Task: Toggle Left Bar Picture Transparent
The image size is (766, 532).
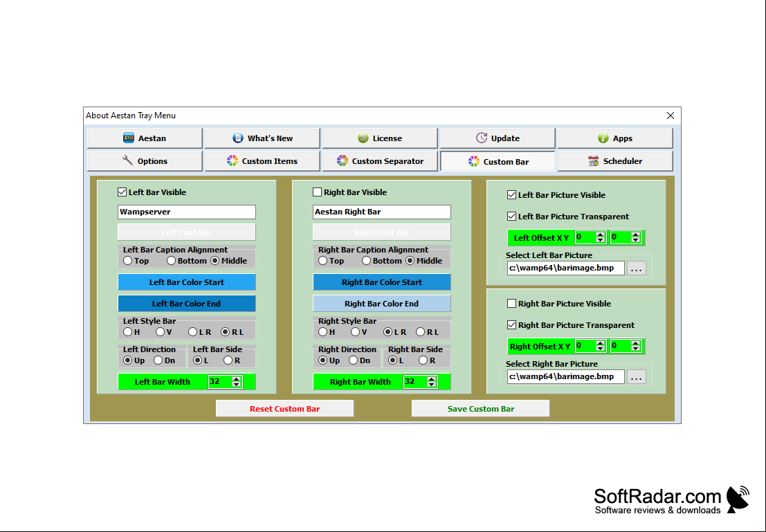Action: pyautogui.click(x=512, y=217)
